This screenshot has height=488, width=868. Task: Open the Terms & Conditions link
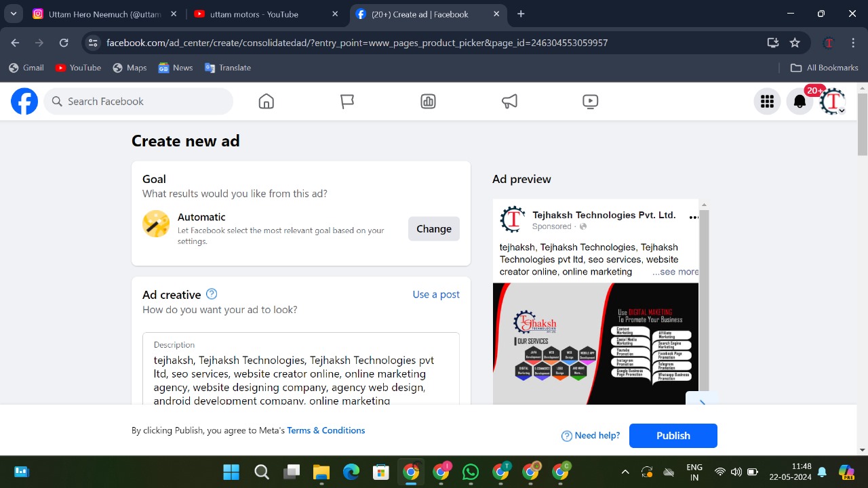pos(326,430)
